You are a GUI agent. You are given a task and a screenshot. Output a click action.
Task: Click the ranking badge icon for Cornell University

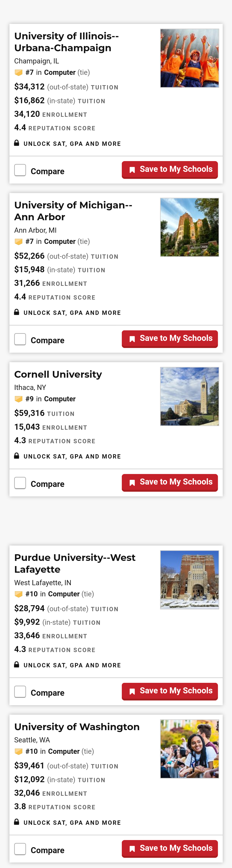[18, 399]
